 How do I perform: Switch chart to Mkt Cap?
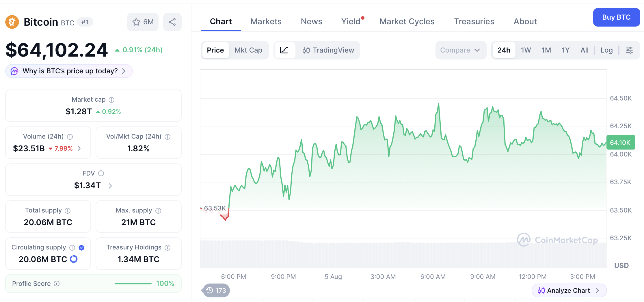click(x=248, y=50)
